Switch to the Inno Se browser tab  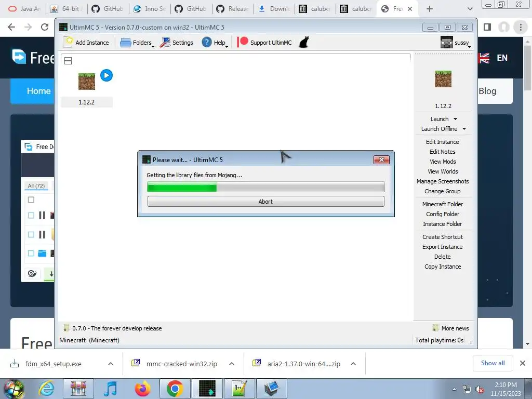(150, 9)
